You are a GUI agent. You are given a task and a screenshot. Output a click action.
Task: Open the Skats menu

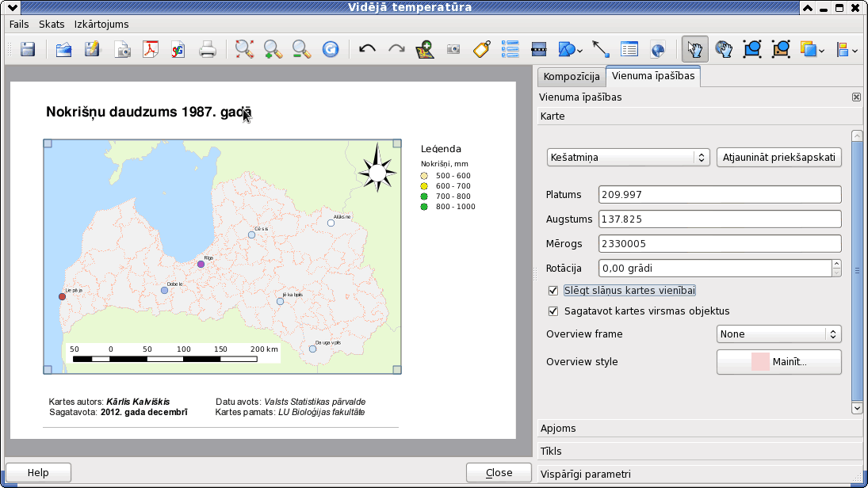[52, 25]
